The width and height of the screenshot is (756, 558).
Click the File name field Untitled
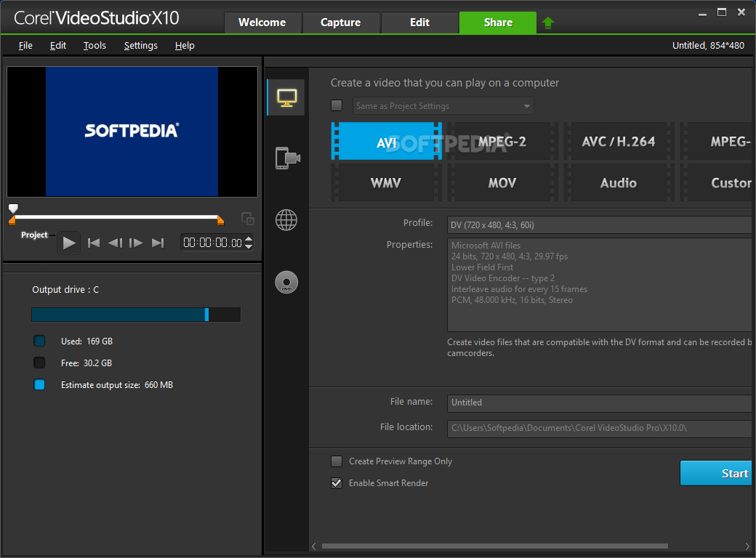coord(600,403)
